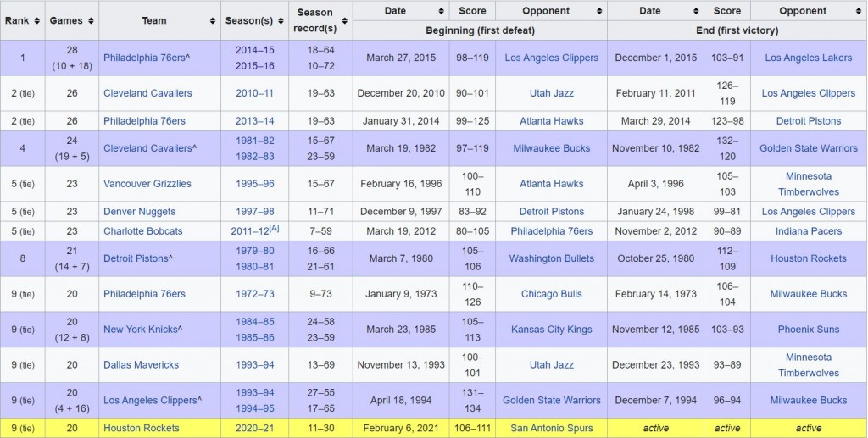Select the date February 6, 2021
Image resolution: width=868 pixels, height=438 pixels.
click(401, 428)
